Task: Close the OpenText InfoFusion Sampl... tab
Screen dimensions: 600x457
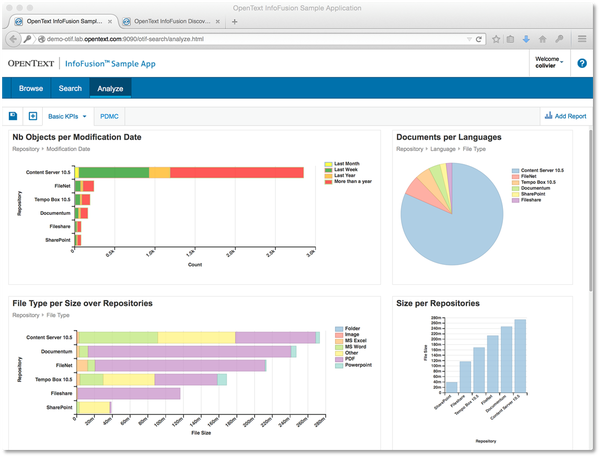Action: tap(110, 22)
